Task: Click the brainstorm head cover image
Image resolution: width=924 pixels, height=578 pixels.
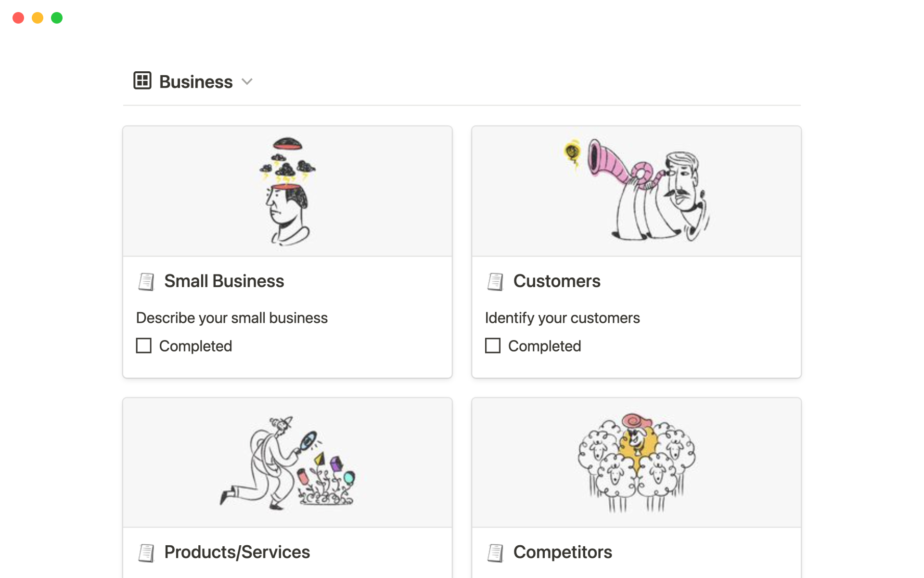Action: coord(287,191)
